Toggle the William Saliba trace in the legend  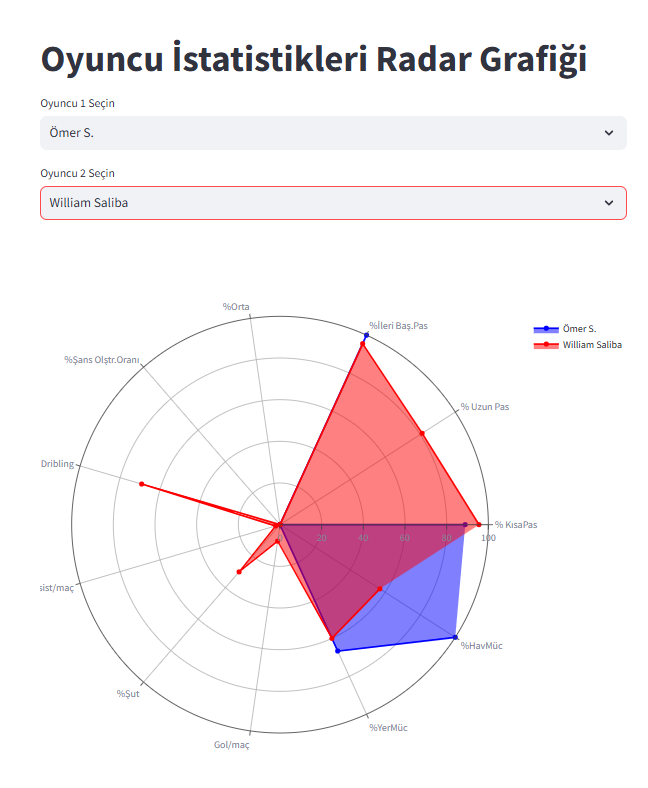(592, 344)
